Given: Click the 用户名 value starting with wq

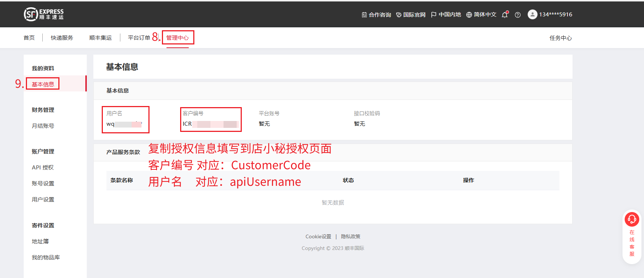Looking at the screenshot, I should (124, 124).
